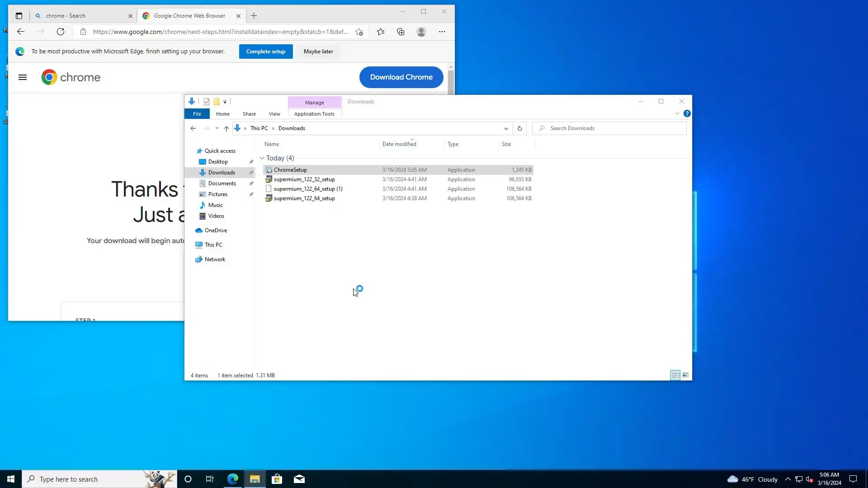
Task: Expand address bar history dropdown
Action: pos(506,128)
